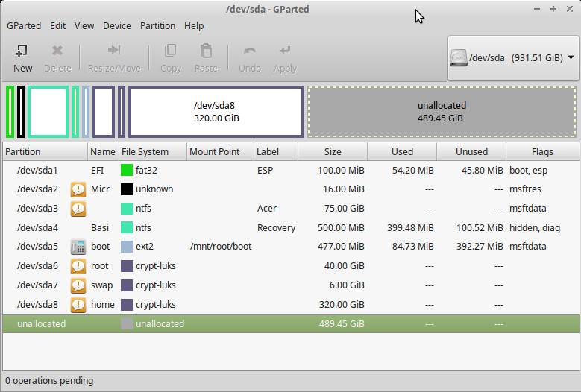Click the 'hidden, diag' flags cell
Image resolution: width=581 pixels, height=392 pixels.
tap(535, 227)
